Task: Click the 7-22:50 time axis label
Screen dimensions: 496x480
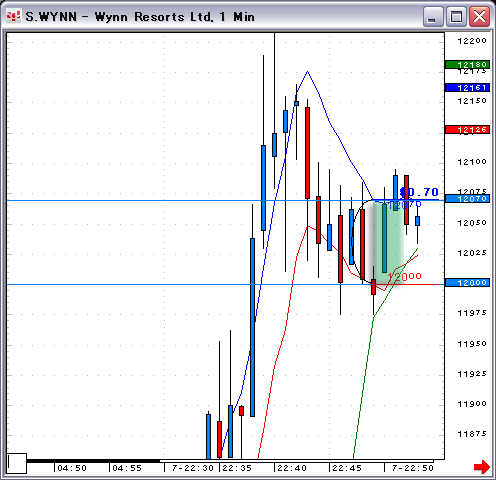Action: point(413,468)
